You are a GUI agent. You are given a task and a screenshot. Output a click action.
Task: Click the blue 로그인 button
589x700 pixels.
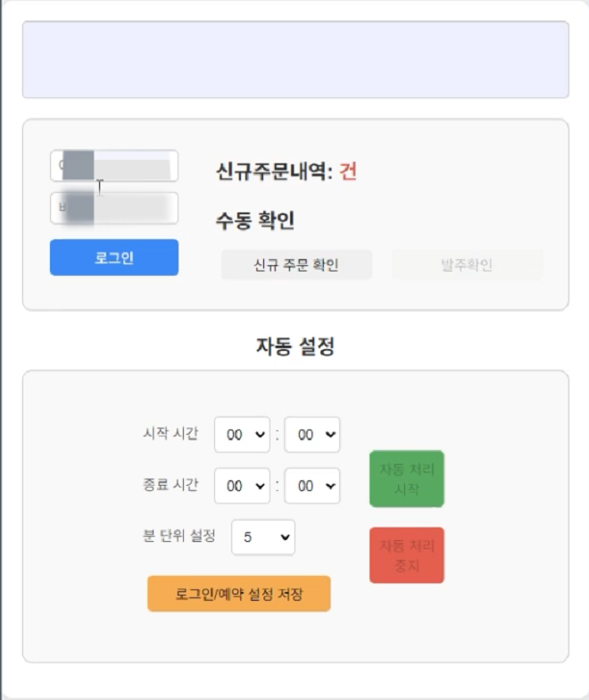click(x=114, y=257)
